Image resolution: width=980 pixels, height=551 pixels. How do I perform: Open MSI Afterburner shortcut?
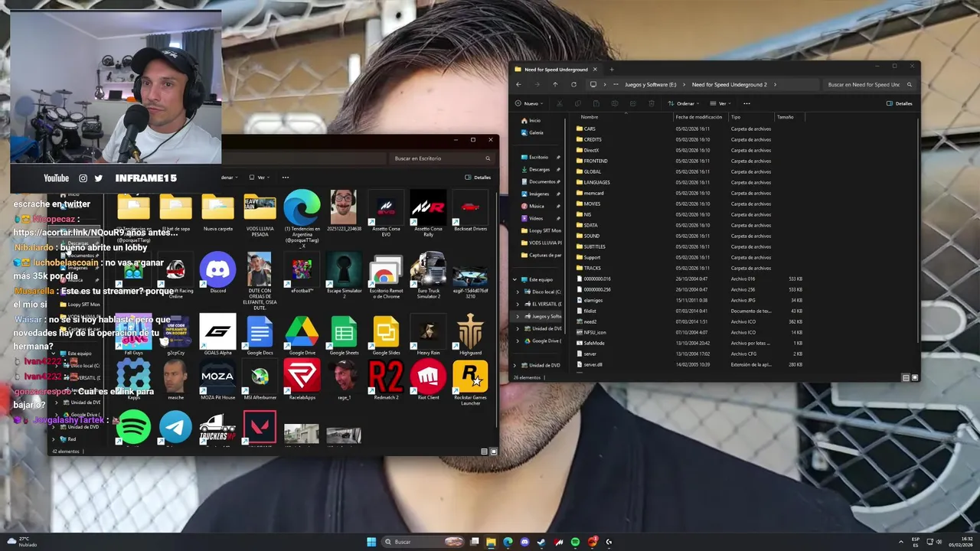(x=260, y=380)
